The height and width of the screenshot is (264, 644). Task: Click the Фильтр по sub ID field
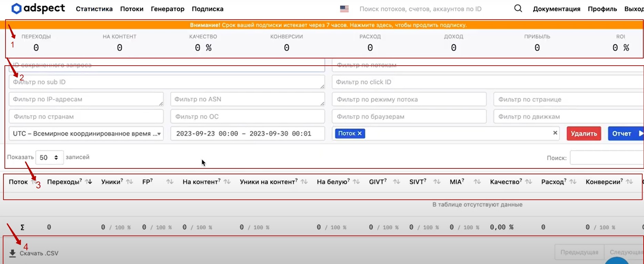tap(167, 82)
